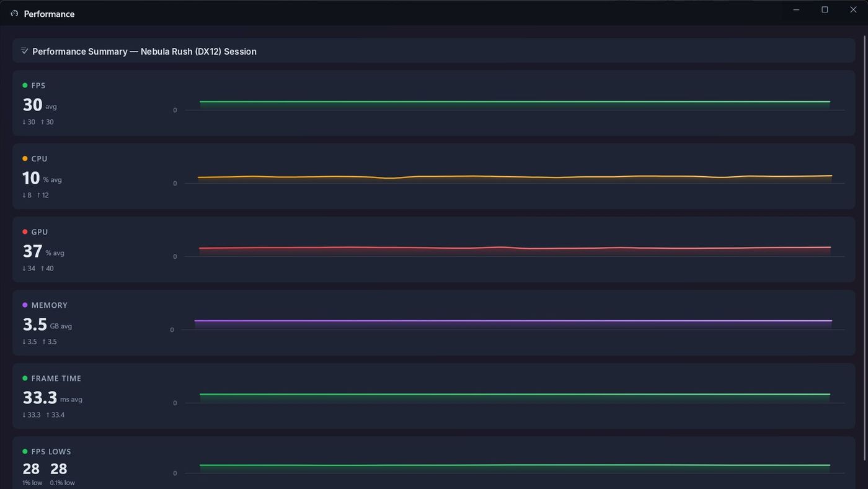Click the GPU average value 37
Viewport: 868px width, 489px height.
33,251
